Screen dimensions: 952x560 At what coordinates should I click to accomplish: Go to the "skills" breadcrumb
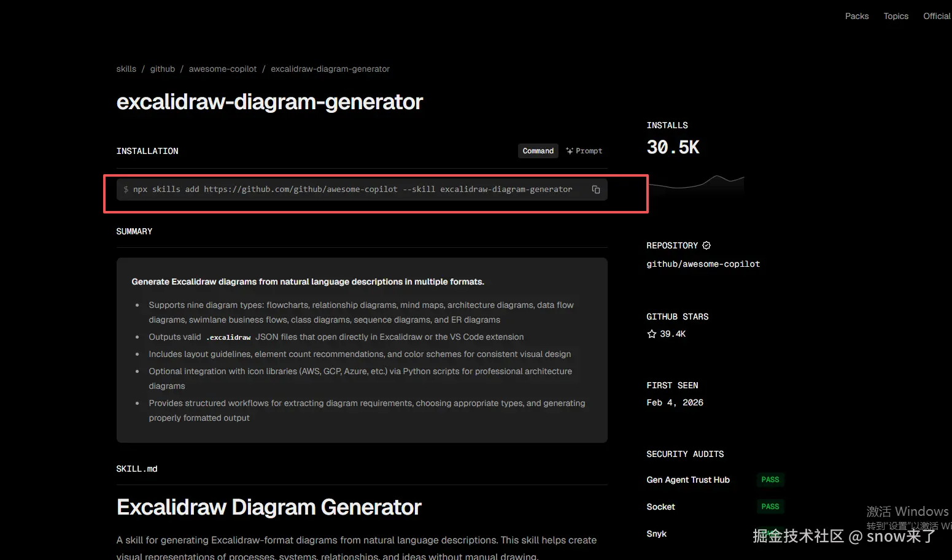[126, 69]
